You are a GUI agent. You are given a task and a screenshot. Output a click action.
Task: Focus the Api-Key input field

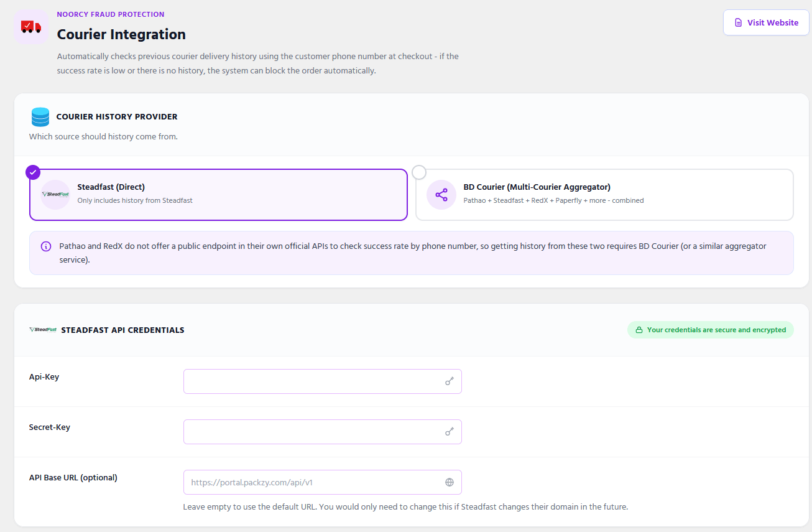point(323,381)
